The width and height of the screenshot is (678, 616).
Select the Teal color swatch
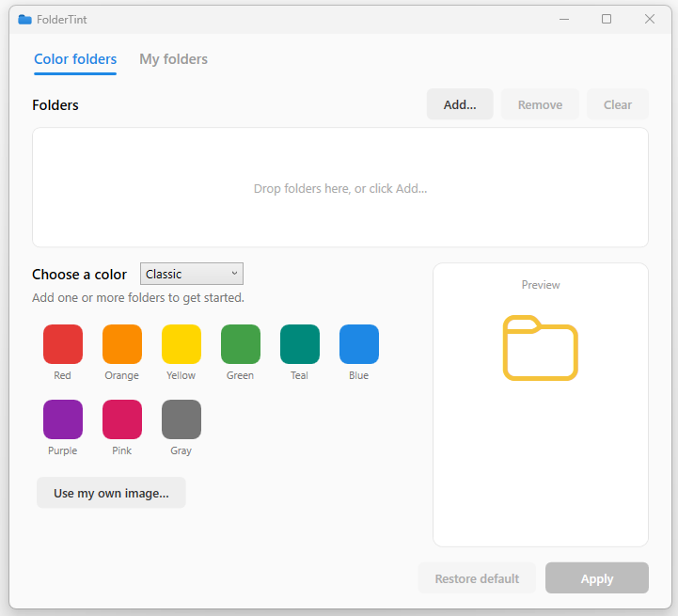click(300, 344)
